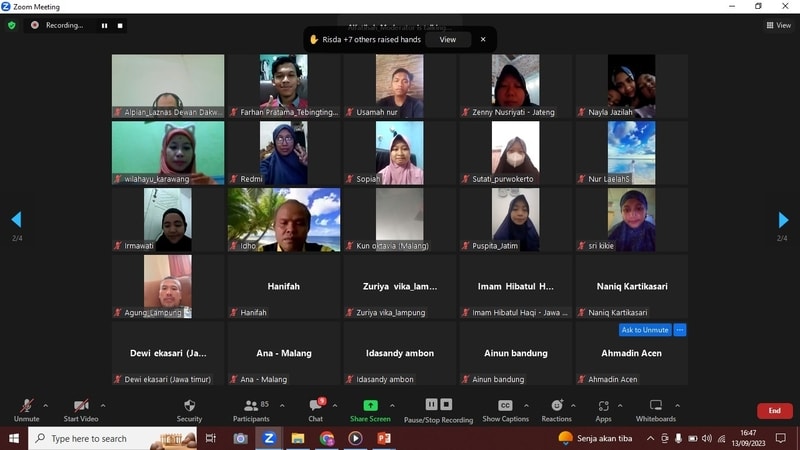Stop the recording in bottom toolbar
This screenshot has height=450, width=800.
pos(446,404)
